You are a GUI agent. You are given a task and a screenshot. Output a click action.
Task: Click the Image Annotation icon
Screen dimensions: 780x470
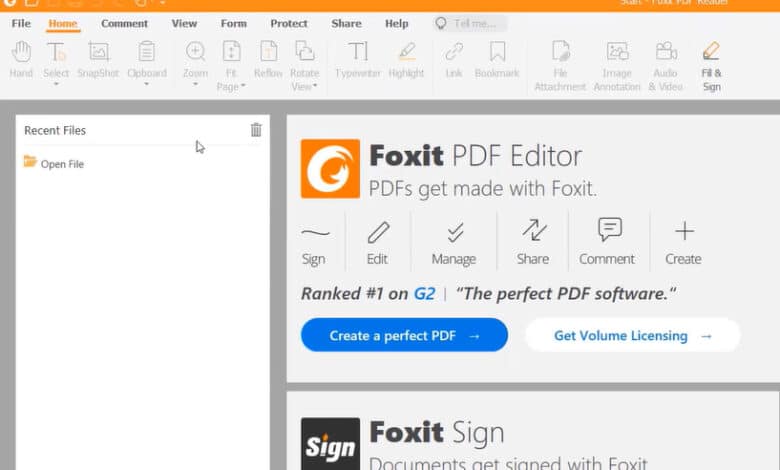click(617, 62)
